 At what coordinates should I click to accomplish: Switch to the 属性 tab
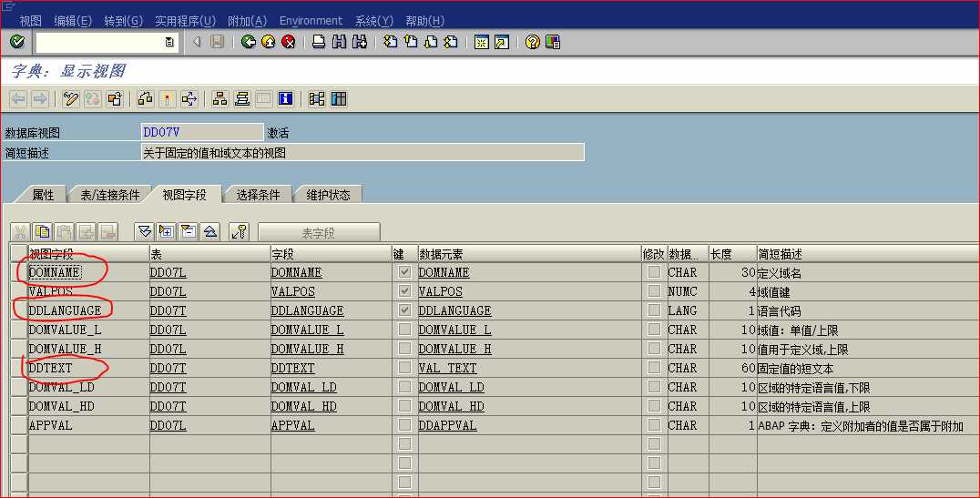click(43, 195)
